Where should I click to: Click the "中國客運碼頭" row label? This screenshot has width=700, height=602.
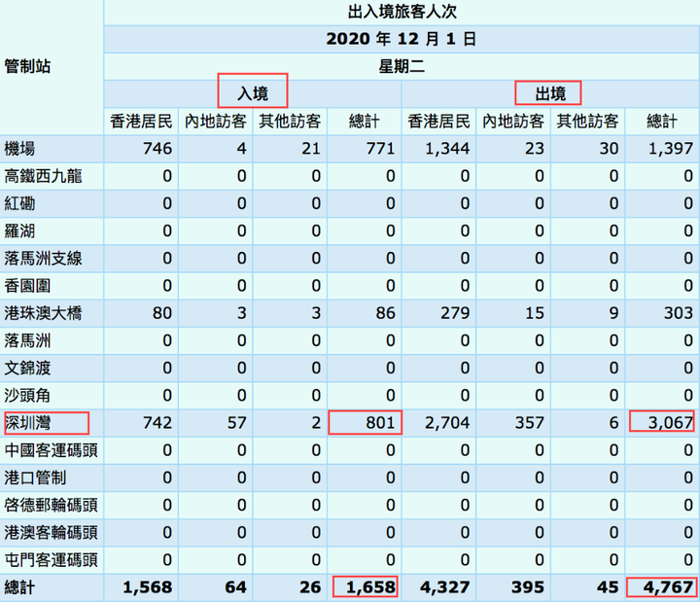[51, 450]
